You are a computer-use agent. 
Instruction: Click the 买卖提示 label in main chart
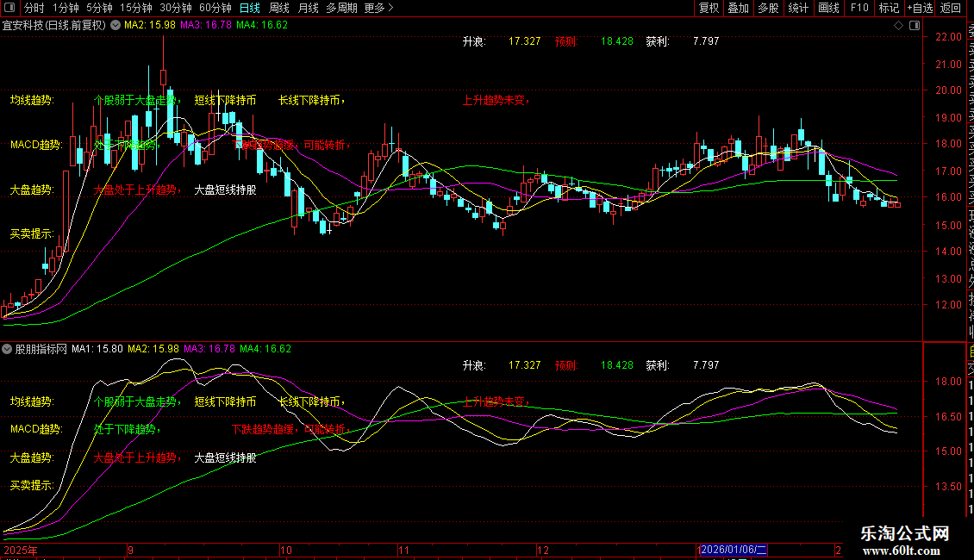(x=31, y=234)
